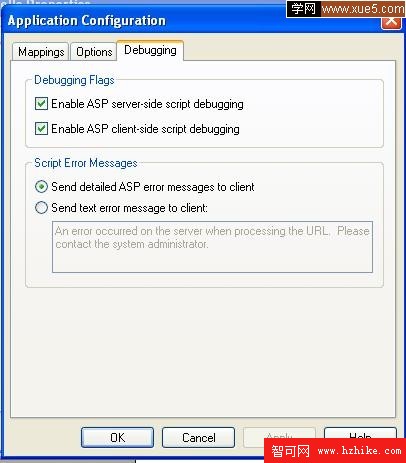Close the Application Configuration dialog
This screenshot has width=406, height=463.
tap(391, 21)
